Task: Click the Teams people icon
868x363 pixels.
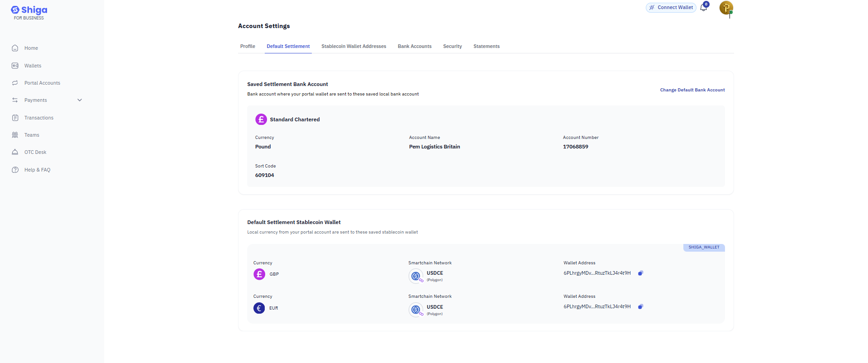Action: 15,135
